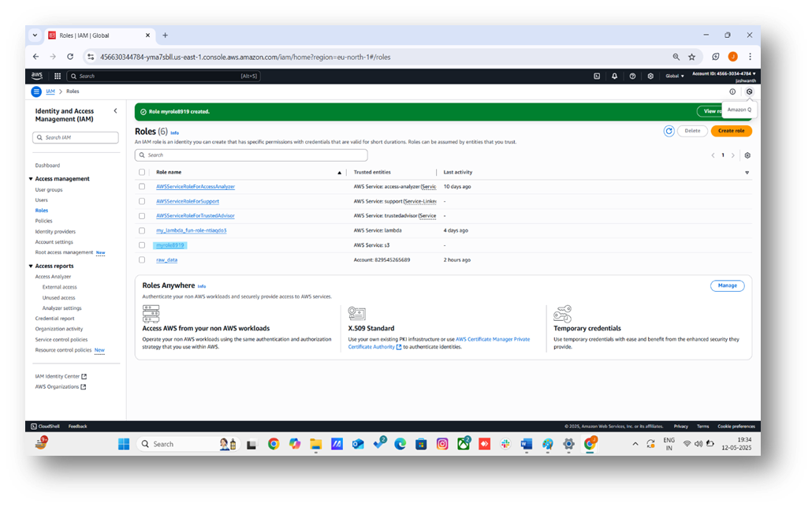
Task: Open Dashboard in IAM sidebar
Action: click(47, 166)
